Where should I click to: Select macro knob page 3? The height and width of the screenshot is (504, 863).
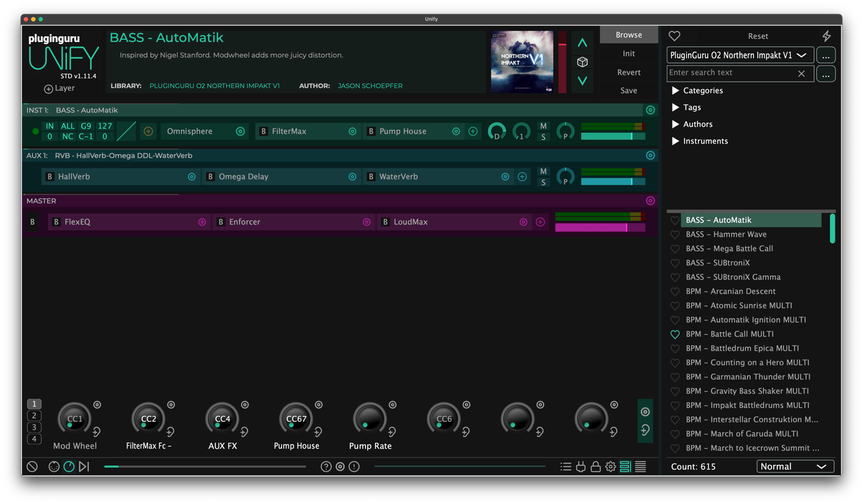34,427
